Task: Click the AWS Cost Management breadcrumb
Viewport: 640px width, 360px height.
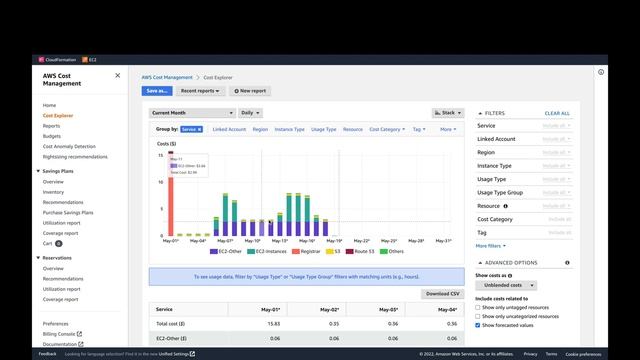Action: (167, 78)
